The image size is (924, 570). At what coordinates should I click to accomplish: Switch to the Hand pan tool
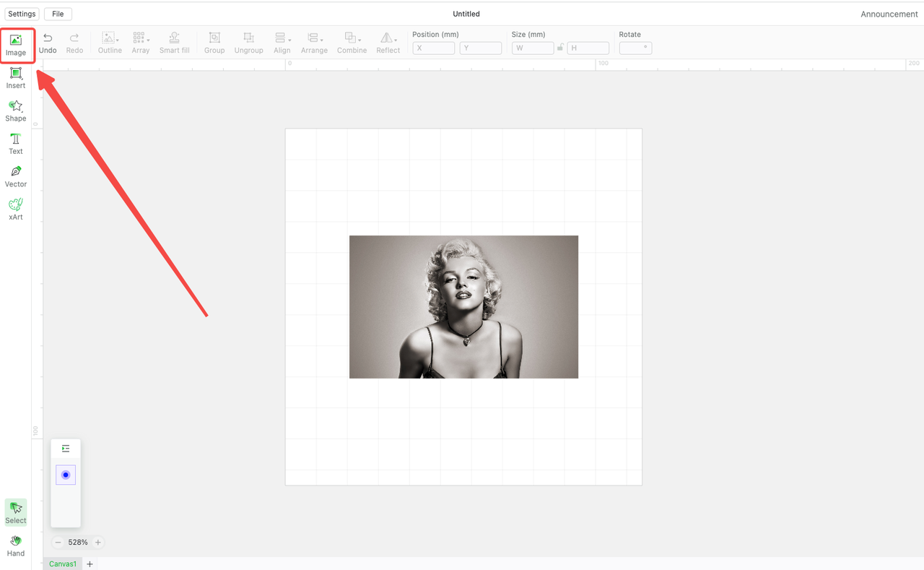[x=16, y=546]
